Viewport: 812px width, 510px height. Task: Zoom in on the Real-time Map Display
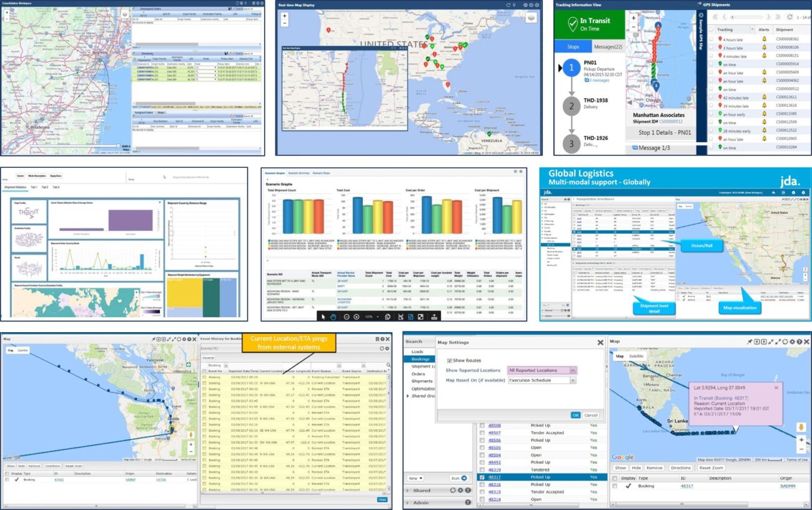(x=285, y=14)
